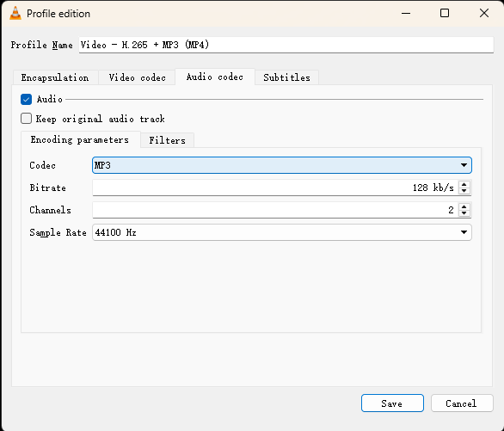The height and width of the screenshot is (431, 504).
Task: Decrease Channels count with down arrow
Action: (x=464, y=213)
